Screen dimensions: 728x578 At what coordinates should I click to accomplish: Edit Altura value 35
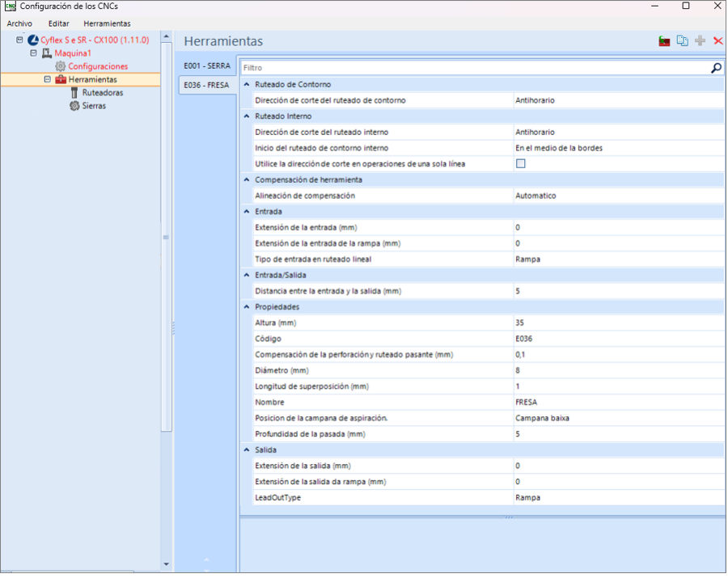pyautogui.click(x=619, y=323)
